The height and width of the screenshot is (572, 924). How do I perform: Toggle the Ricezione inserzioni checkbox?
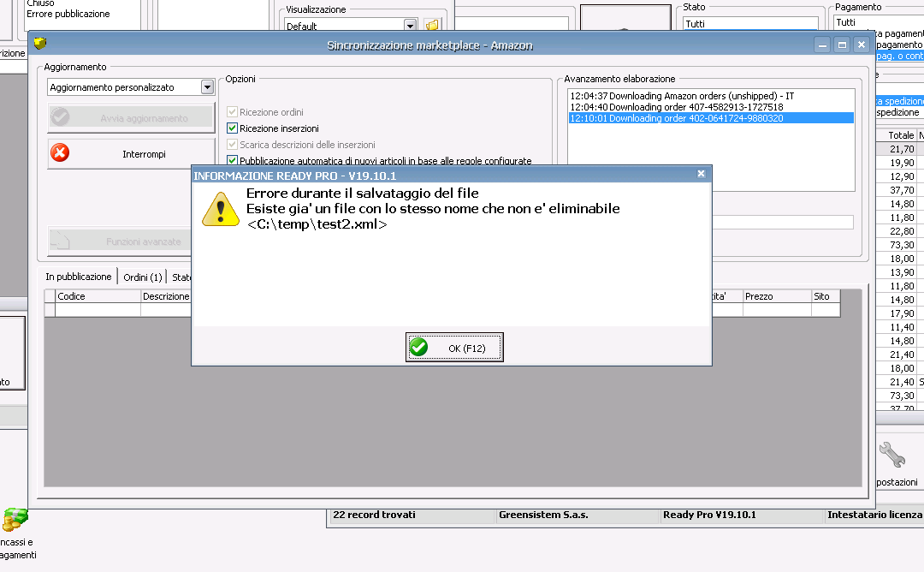(232, 128)
